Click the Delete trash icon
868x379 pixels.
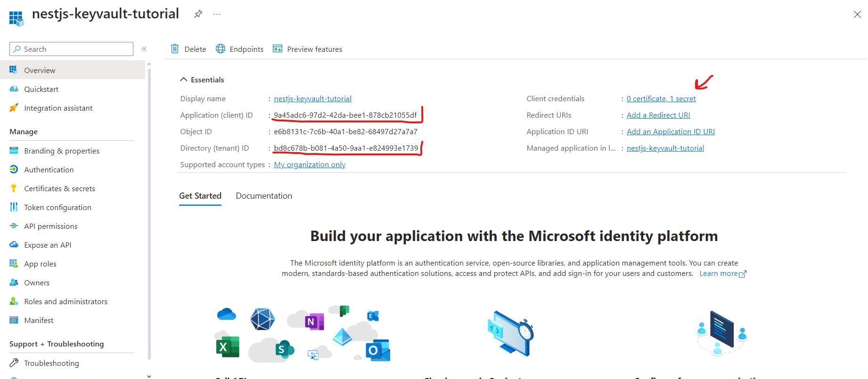coord(175,49)
